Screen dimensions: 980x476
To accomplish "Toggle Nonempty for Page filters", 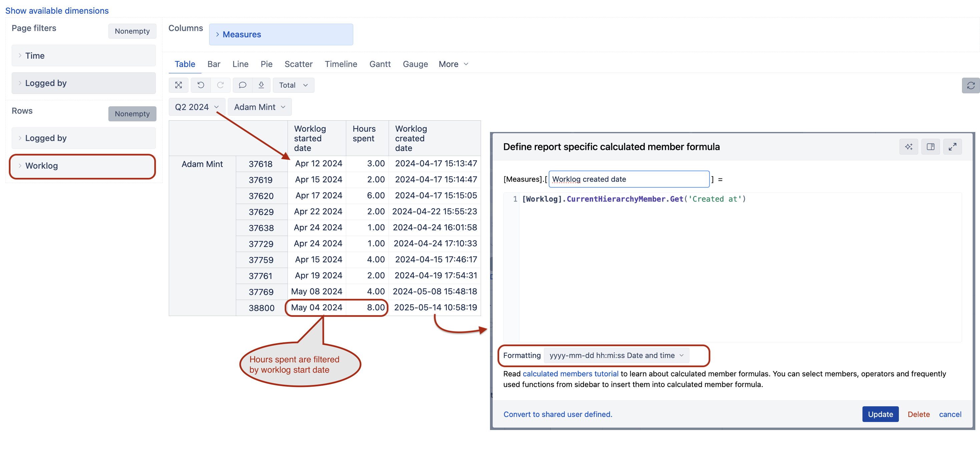I will click(132, 31).
